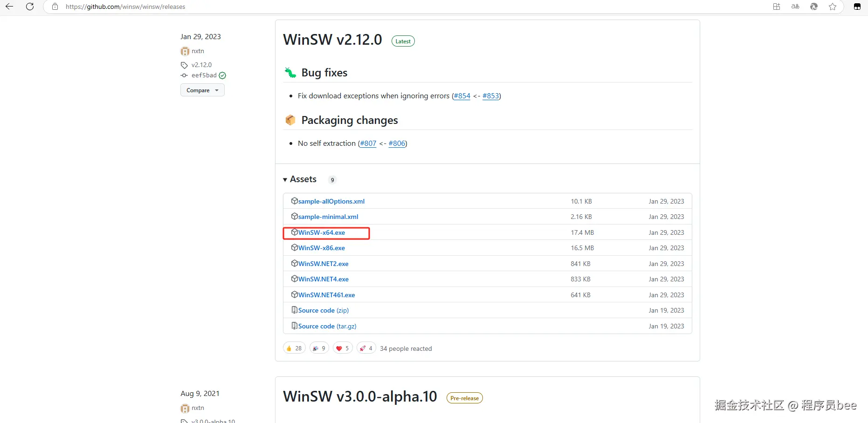
Task: Download sample-minimal.xml
Action: point(328,217)
